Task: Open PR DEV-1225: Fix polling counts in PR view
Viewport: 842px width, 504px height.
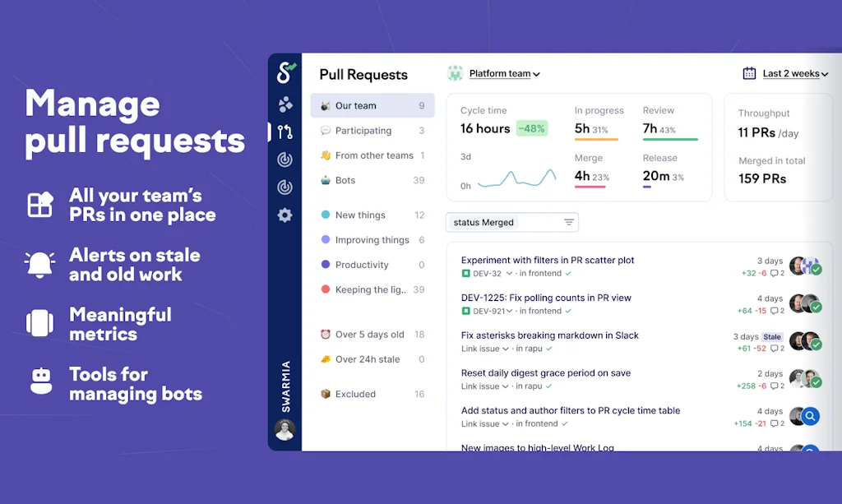Action: click(x=546, y=298)
